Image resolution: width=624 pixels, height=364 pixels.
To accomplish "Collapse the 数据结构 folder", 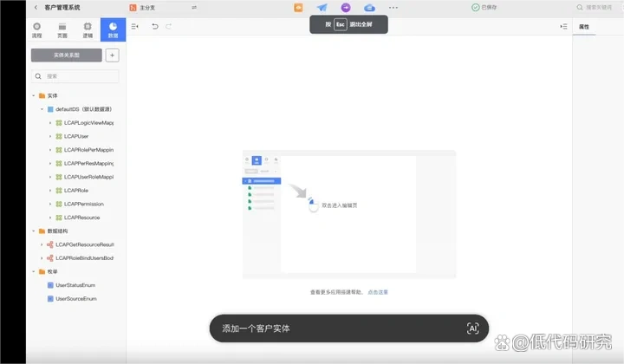I will pos(34,231).
